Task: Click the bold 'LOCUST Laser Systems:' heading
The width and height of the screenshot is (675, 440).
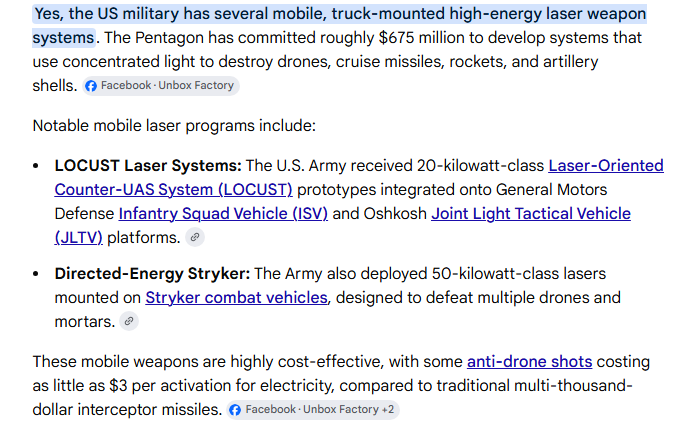Action: tap(148, 166)
